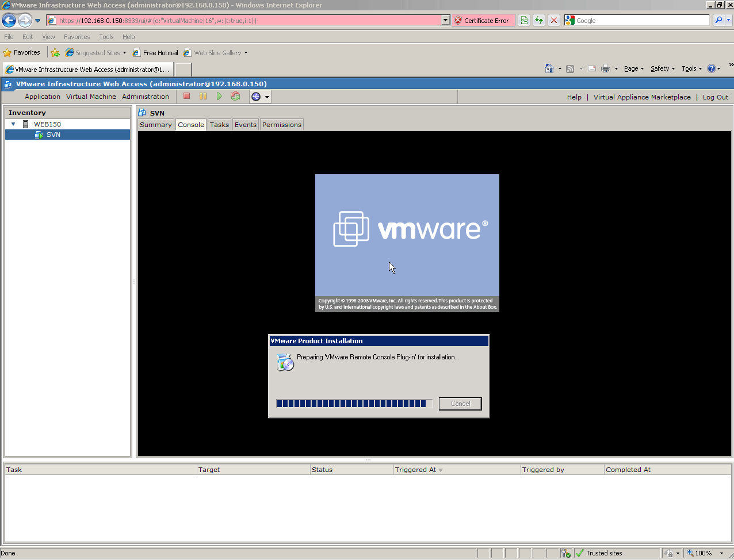Click the blue Help question mark icon

pyautogui.click(x=712, y=68)
